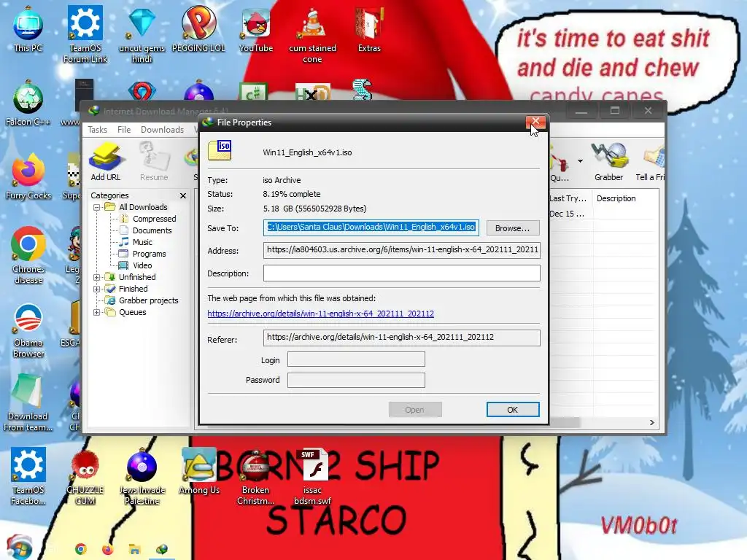
Task: Select the Documents category
Action: tap(152, 230)
